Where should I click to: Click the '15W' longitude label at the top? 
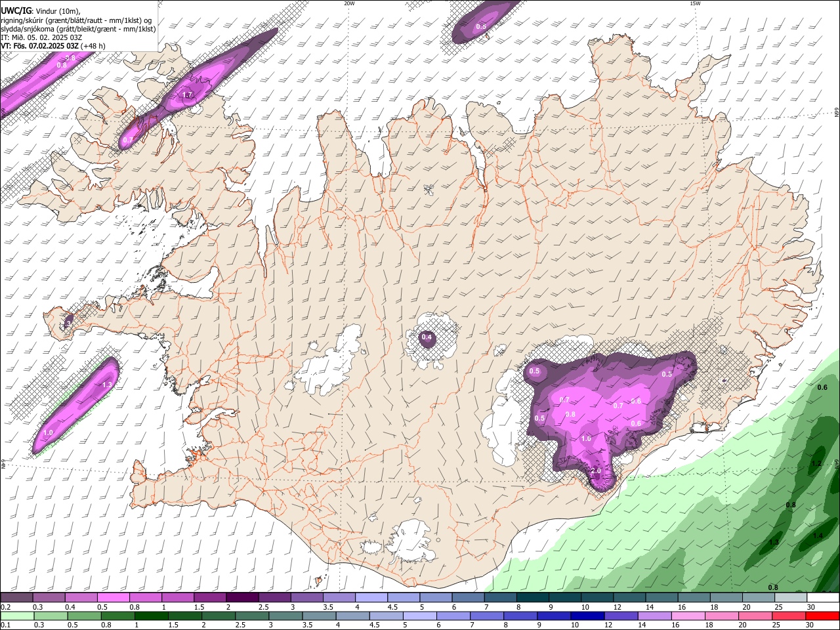coord(695,3)
